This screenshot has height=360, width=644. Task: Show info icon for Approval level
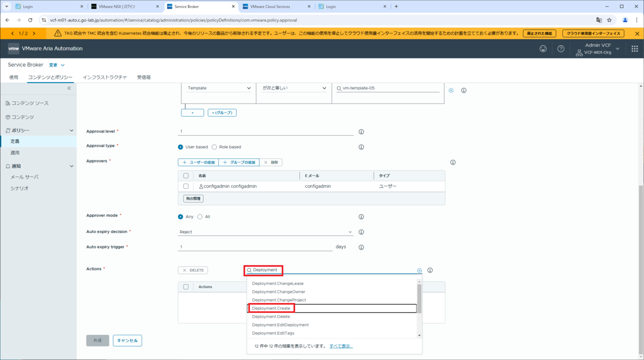click(361, 131)
